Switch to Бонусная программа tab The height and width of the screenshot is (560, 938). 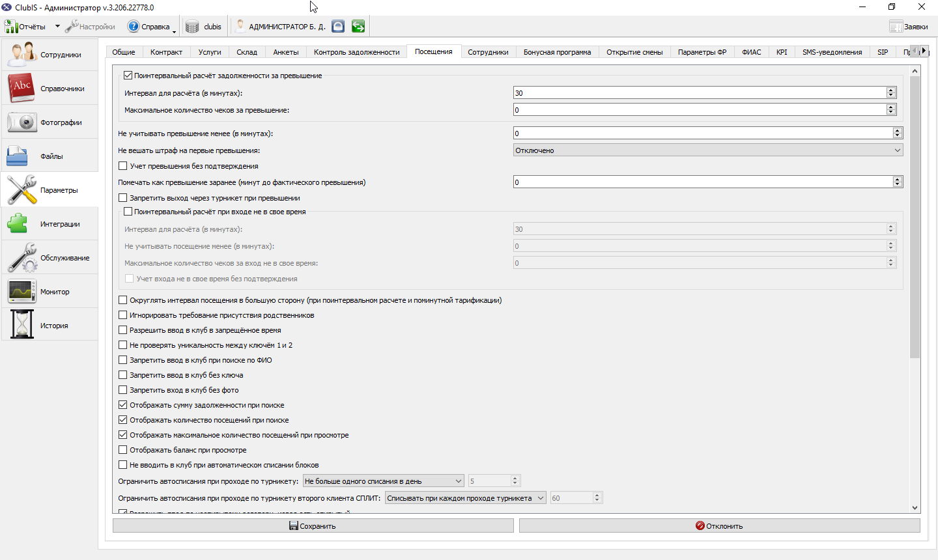557,52
